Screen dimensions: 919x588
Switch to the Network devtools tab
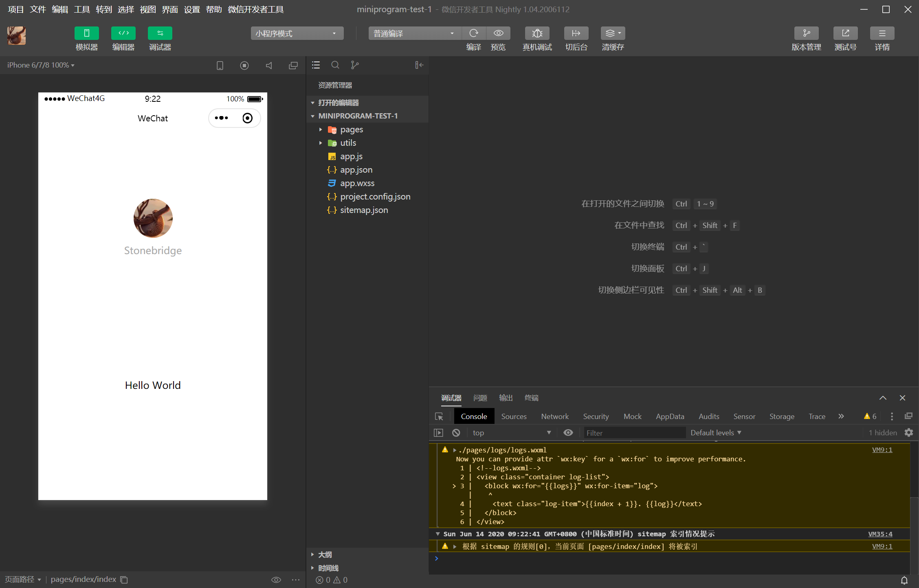pyautogui.click(x=555, y=416)
